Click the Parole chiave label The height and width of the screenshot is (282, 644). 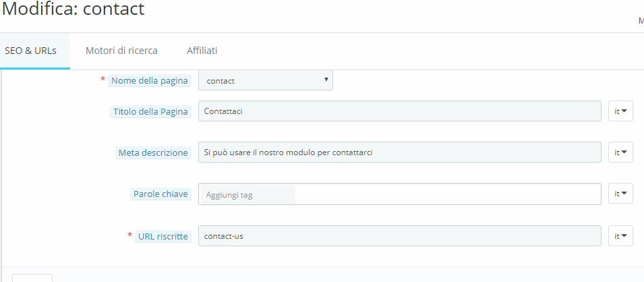(162, 194)
